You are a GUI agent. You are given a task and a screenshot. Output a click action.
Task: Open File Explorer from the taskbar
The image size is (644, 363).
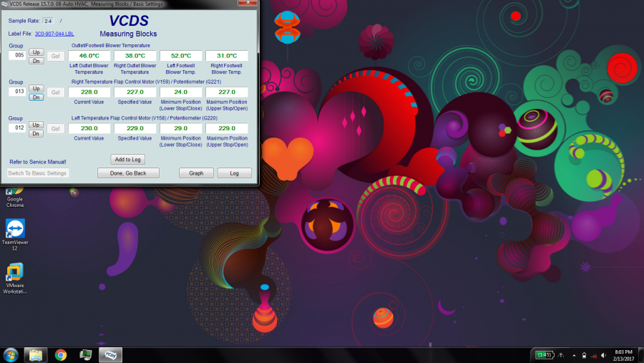pyautogui.click(x=36, y=355)
